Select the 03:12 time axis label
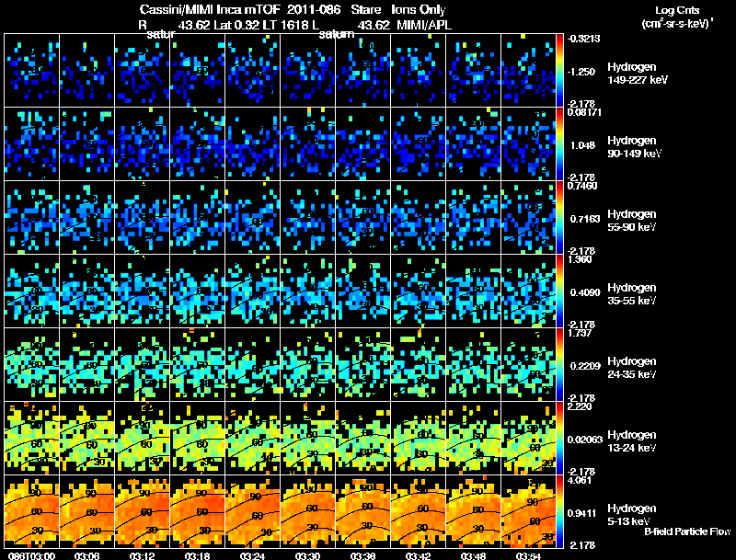 tap(143, 556)
